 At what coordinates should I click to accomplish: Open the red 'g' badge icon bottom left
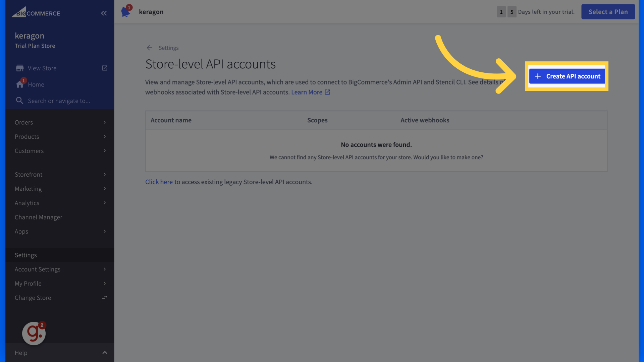34,333
